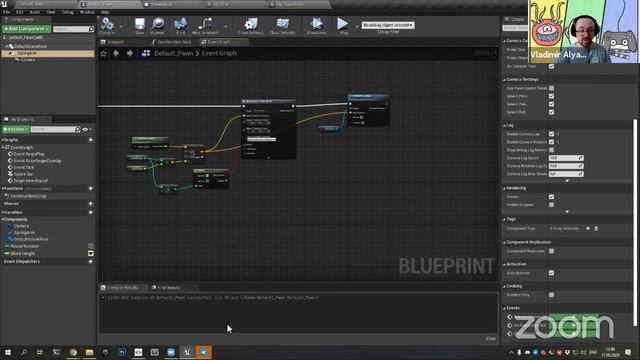Viewport: 640px width, 360px height.
Task: Toggle Block Height variable visibility eye
Action: (x=91, y=253)
